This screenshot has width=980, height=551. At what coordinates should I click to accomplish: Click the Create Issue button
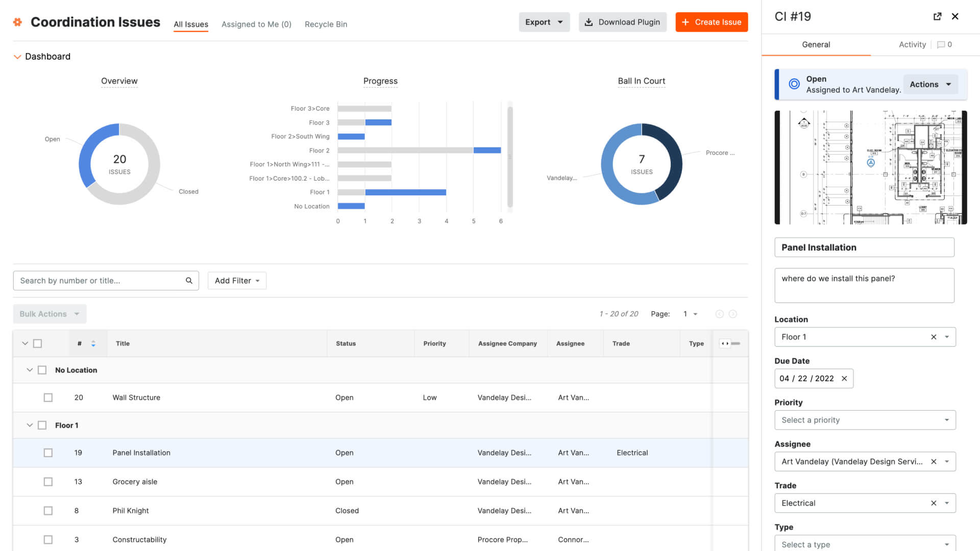[712, 22]
